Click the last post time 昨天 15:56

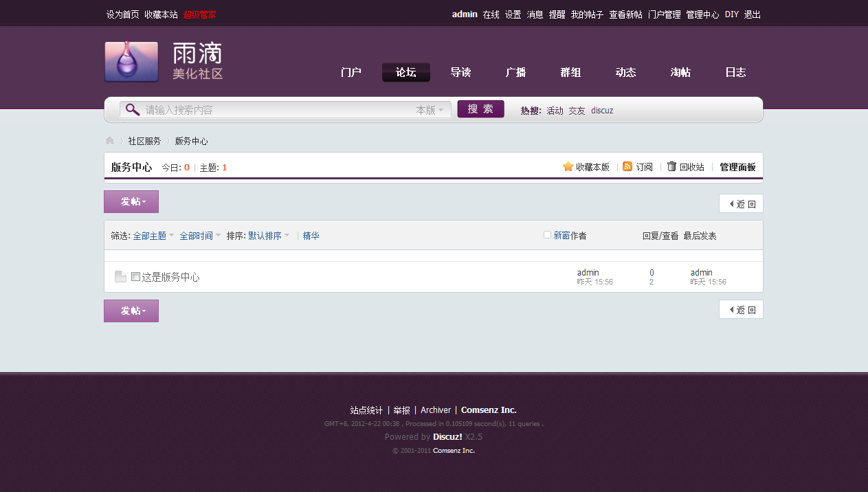coord(709,282)
